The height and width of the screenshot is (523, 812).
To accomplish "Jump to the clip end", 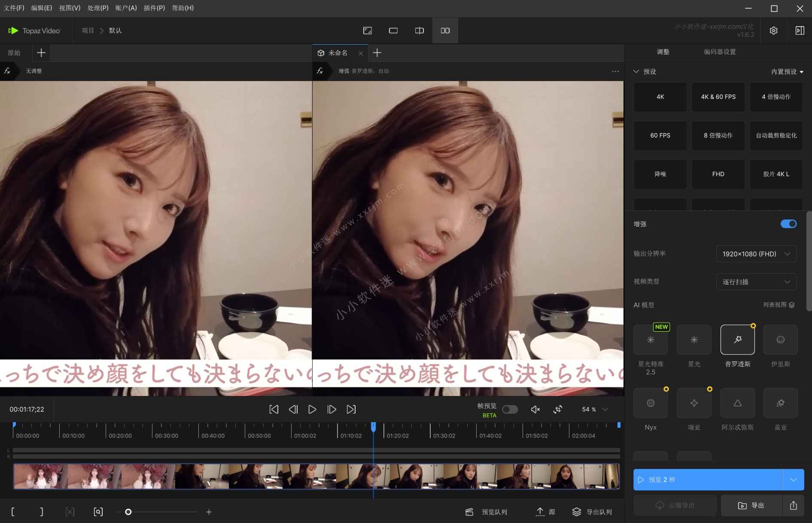I will pyautogui.click(x=351, y=409).
